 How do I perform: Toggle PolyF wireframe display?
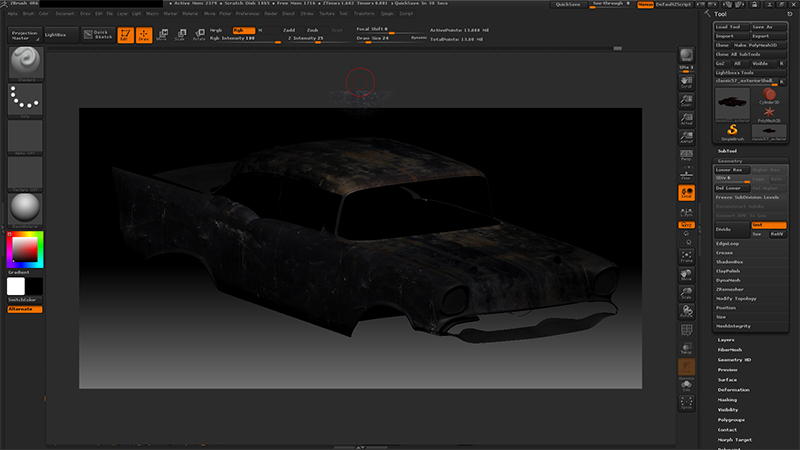[x=686, y=330]
